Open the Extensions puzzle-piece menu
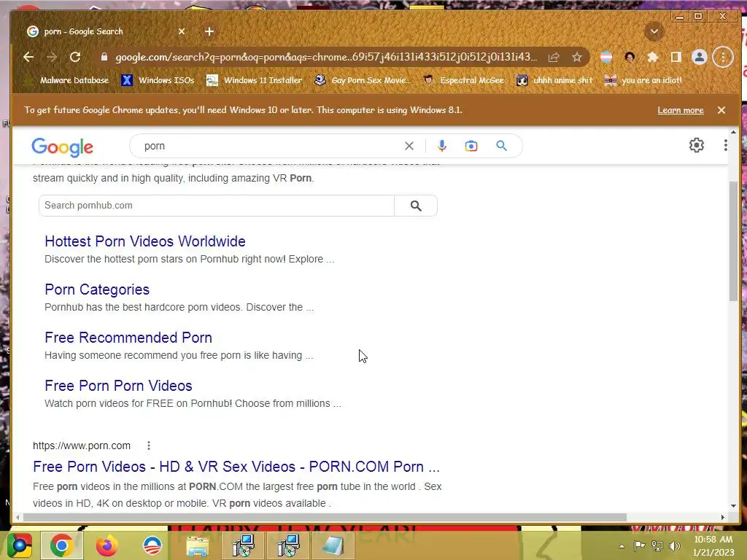The height and width of the screenshot is (560, 747). [x=653, y=57]
